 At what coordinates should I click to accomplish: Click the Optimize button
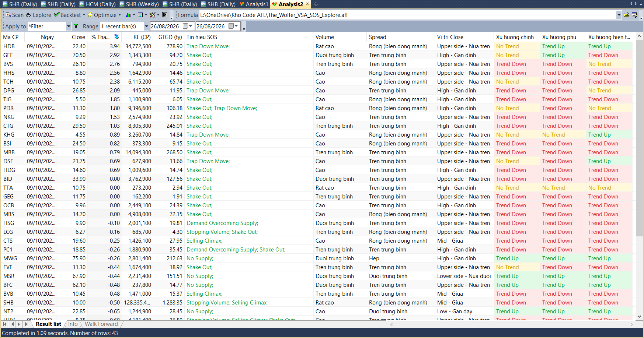(x=102, y=15)
